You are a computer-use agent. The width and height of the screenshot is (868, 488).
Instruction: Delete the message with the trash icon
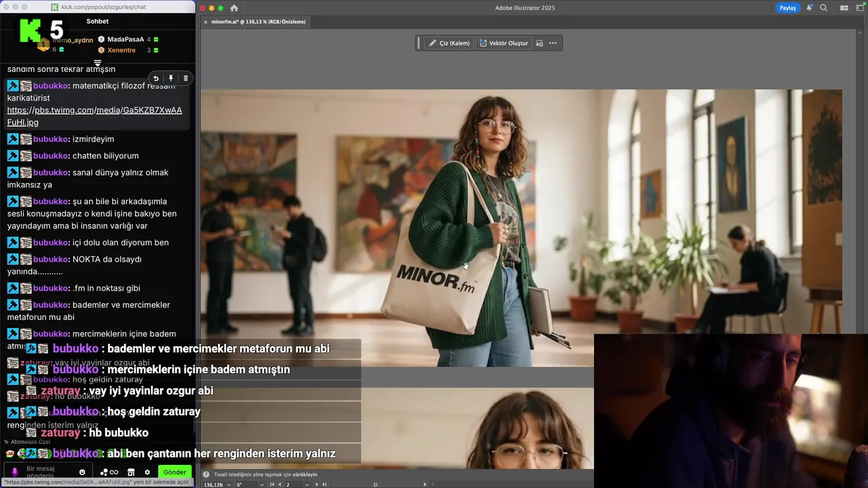click(186, 79)
